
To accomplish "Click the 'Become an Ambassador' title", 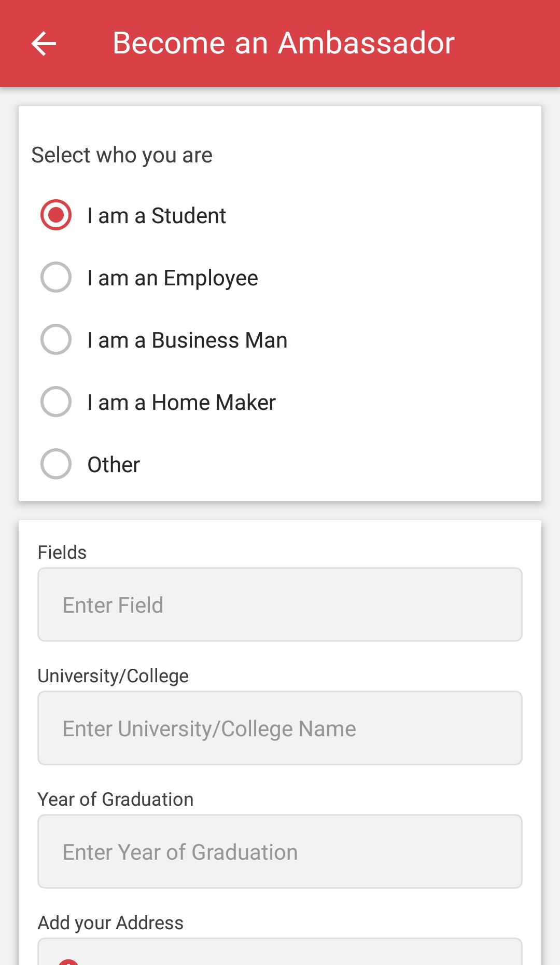I will tap(284, 43).
